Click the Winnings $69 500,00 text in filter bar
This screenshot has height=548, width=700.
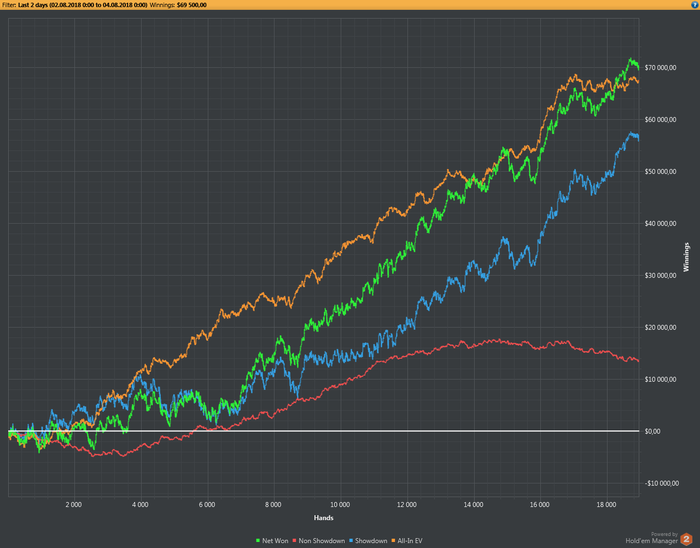tap(178, 5)
